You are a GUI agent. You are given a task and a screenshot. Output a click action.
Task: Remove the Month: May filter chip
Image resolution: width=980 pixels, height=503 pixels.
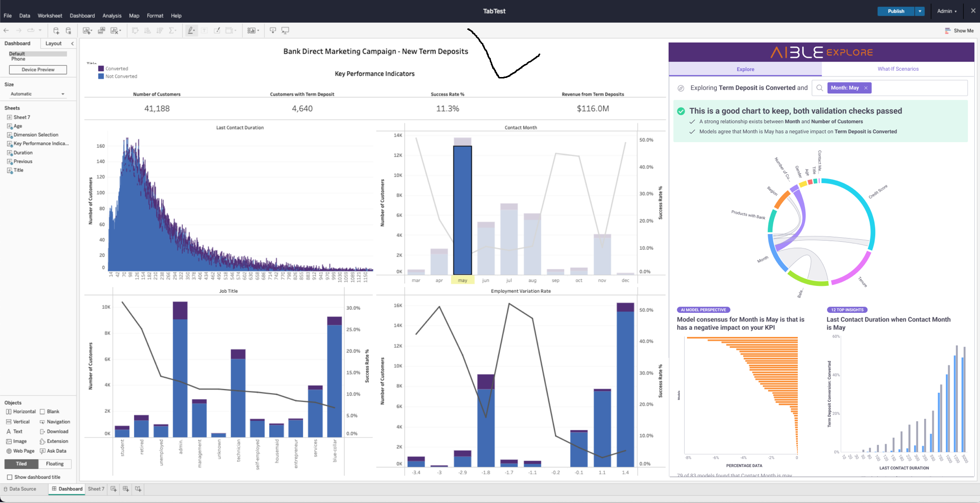point(865,88)
